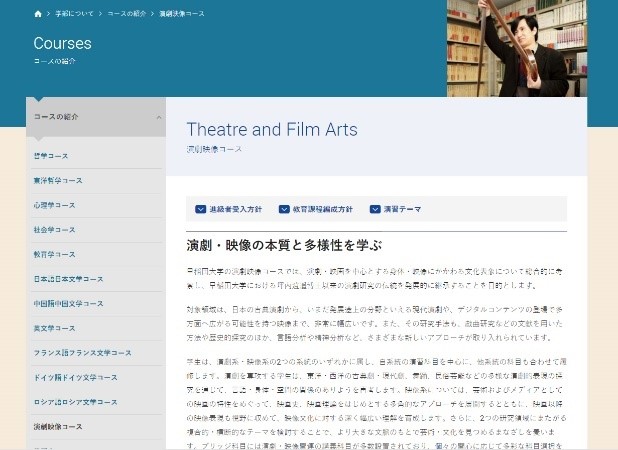Click the arrow icon beside 演習テーマ
The image size is (618, 450).
coord(375,209)
